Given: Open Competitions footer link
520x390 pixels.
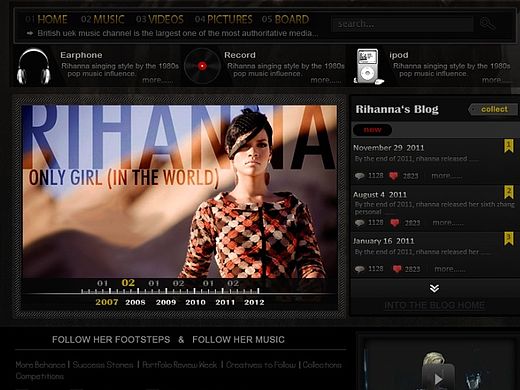Looking at the screenshot, I should click(x=40, y=376).
